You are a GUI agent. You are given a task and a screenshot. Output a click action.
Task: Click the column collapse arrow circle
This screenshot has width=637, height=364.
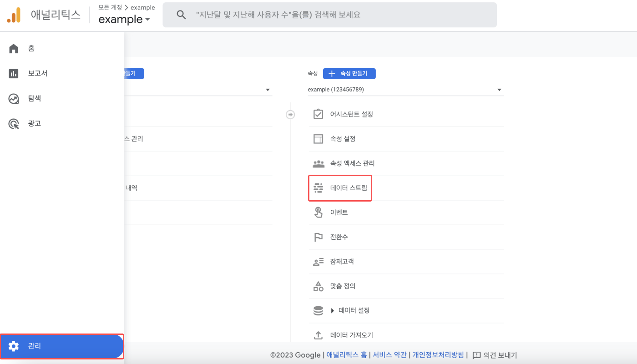click(x=290, y=115)
